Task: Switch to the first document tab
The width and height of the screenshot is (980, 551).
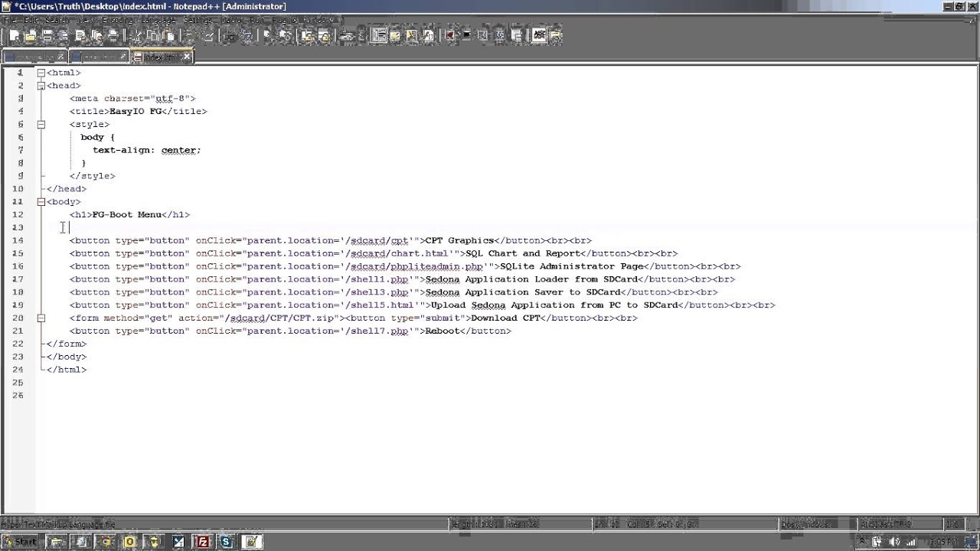Action: [x=34, y=57]
